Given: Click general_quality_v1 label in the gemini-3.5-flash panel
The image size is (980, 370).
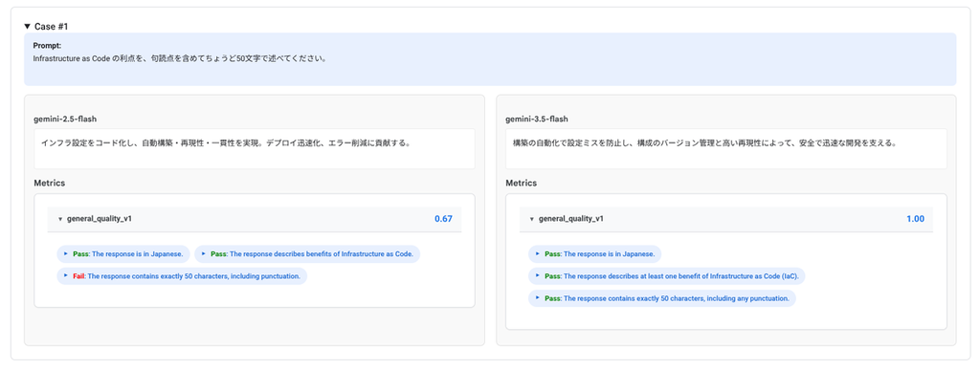Looking at the screenshot, I should [570, 219].
